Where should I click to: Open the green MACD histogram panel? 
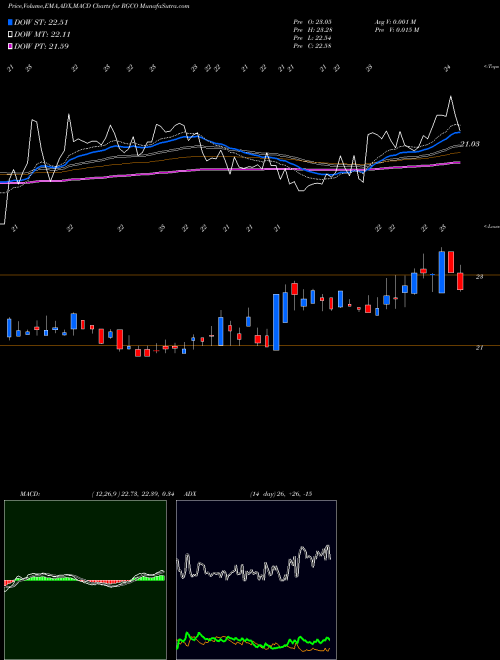point(85,580)
